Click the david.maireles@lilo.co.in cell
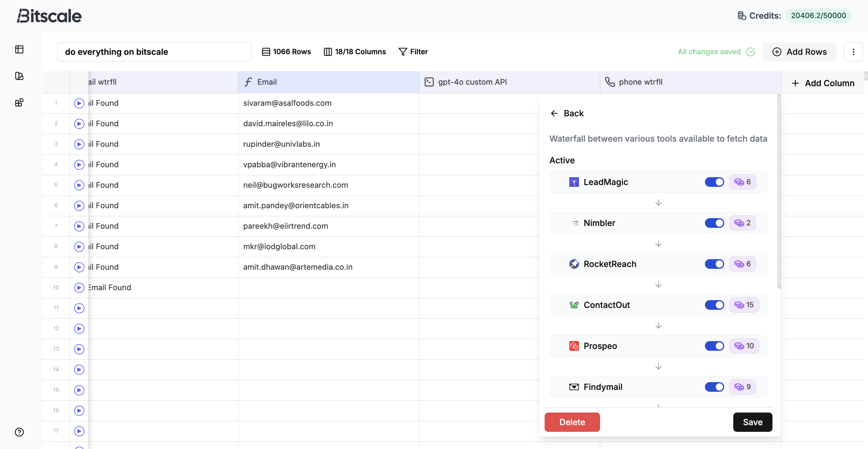The width and height of the screenshot is (868, 449). [x=329, y=124]
